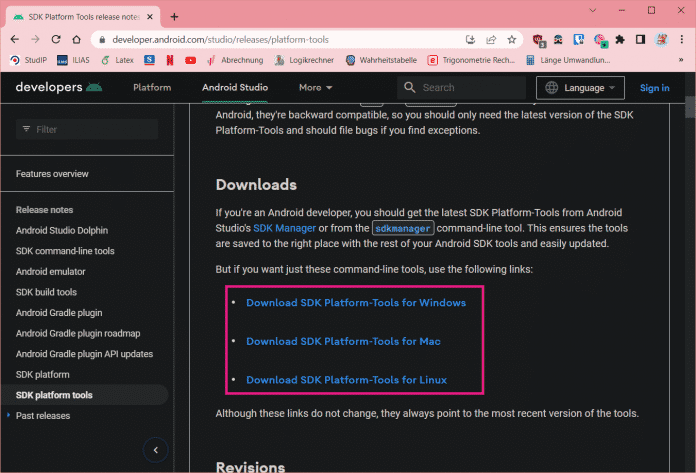Screen dimensions: 696x473
Task: Click the Netflix bookmark icon
Action: 170,60
